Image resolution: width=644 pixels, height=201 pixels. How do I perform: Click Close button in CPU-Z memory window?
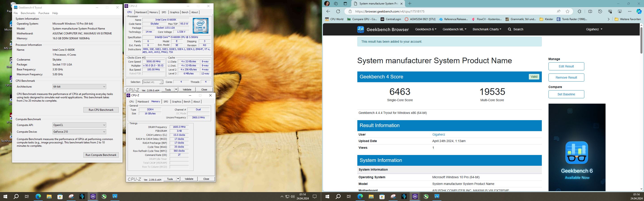206,179
